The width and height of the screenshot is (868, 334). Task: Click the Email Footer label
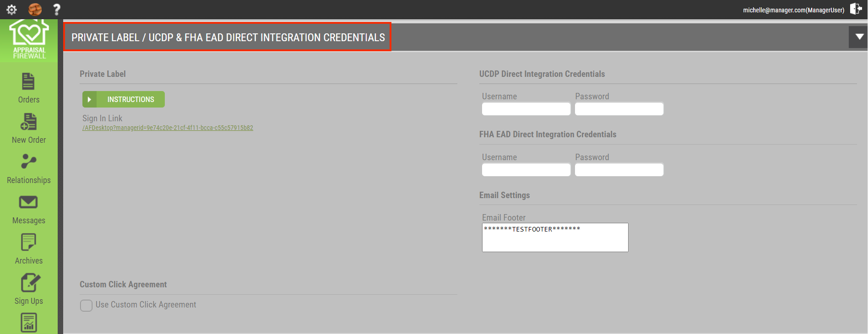(x=504, y=218)
